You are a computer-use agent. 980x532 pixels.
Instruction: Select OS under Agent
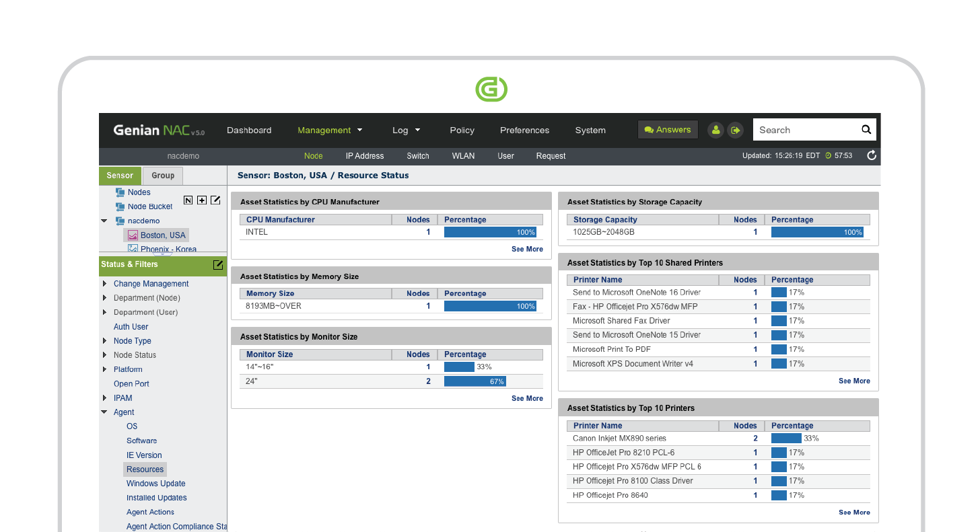[132, 426]
